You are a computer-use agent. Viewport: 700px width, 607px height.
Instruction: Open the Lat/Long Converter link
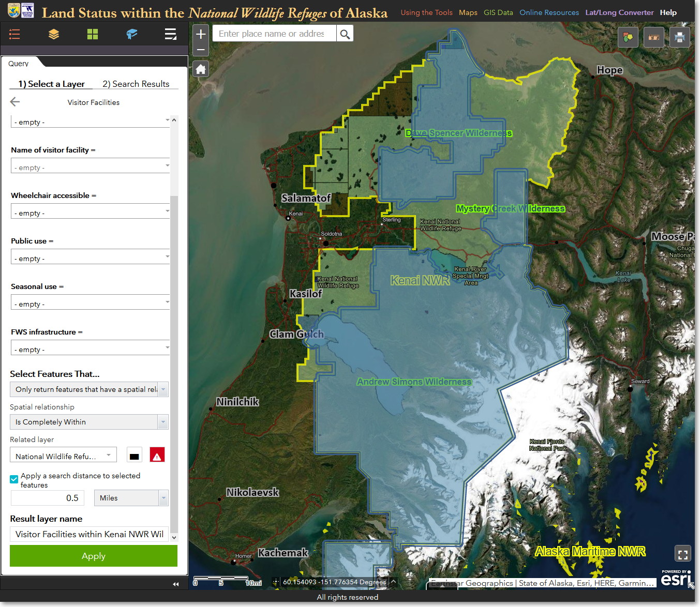click(619, 12)
